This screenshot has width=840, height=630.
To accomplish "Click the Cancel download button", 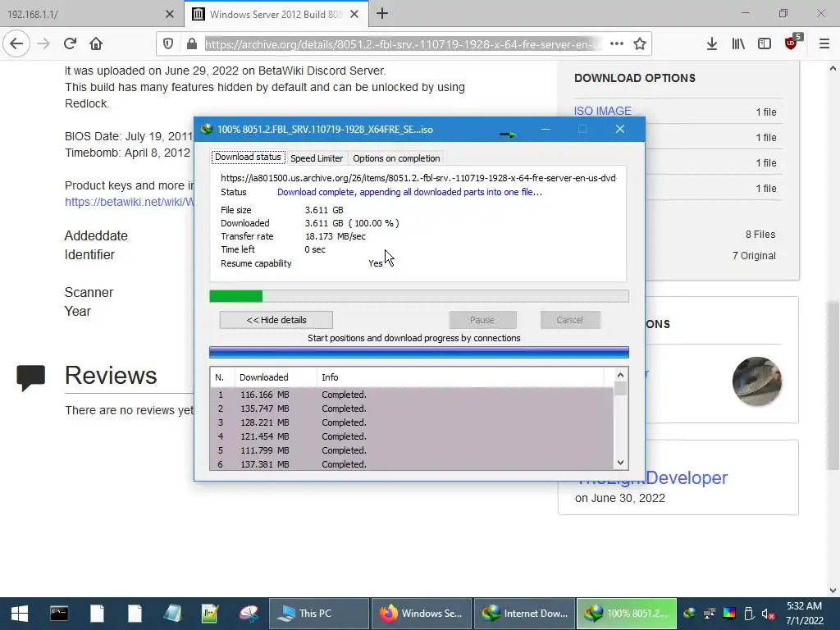I will pyautogui.click(x=569, y=320).
